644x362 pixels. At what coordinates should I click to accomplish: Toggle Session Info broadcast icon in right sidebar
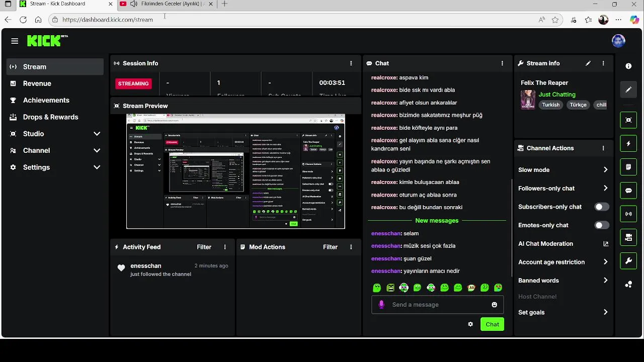628,214
